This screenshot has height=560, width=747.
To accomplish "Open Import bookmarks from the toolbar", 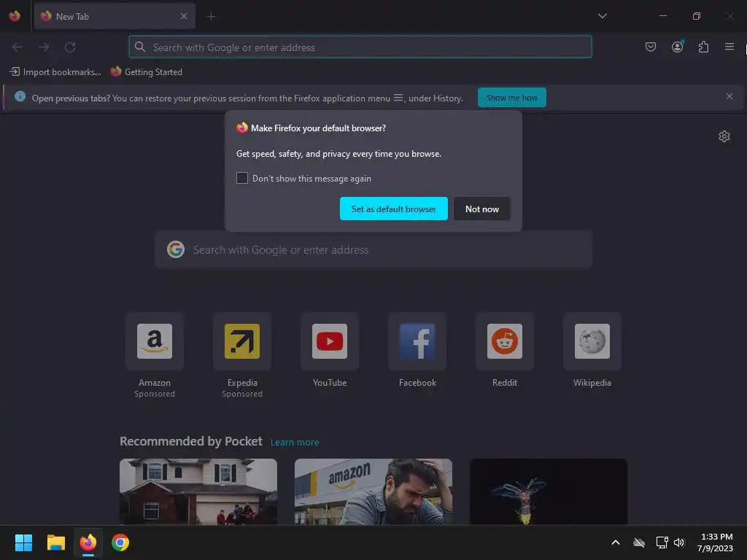I will click(55, 72).
